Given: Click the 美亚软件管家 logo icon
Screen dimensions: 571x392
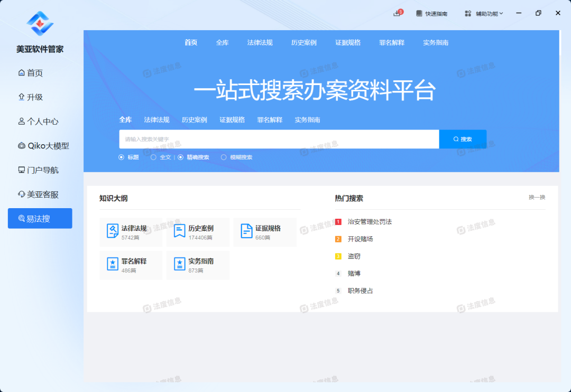Looking at the screenshot, I should click(40, 24).
